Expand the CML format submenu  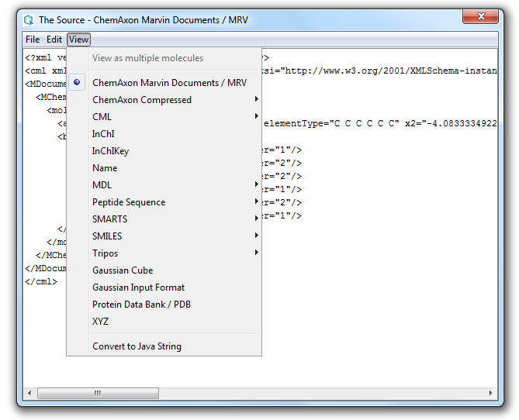[102, 117]
